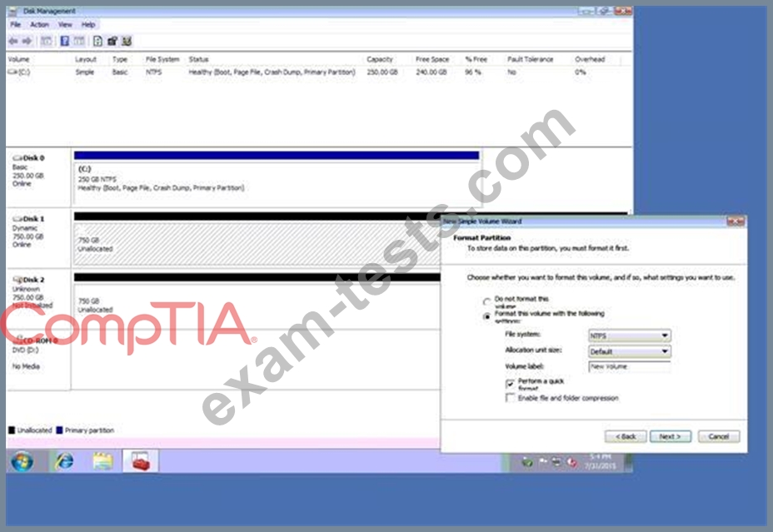Select the (C:) drive icon in volume list

(12, 72)
